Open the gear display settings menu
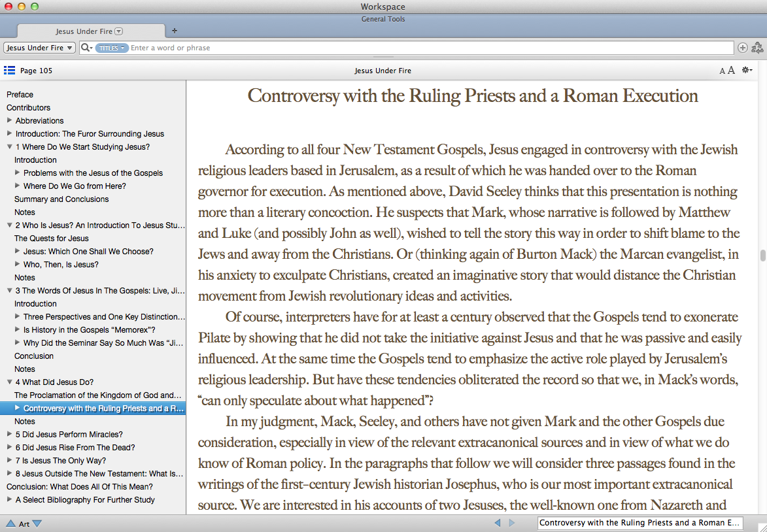 pos(747,71)
